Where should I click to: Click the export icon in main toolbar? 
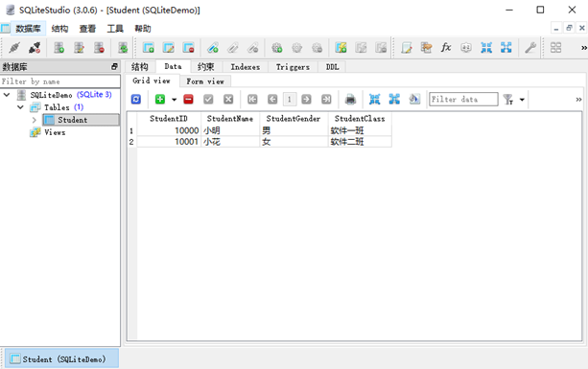[x=506, y=48]
